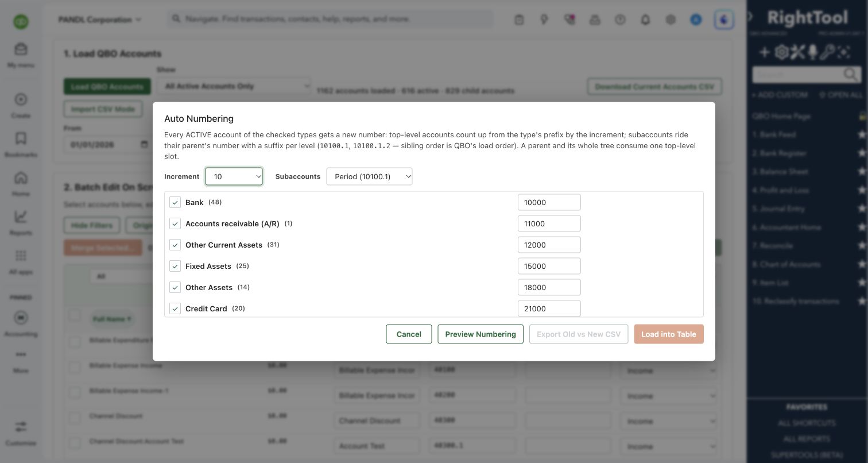This screenshot has width=868, height=463.
Task: Go to Home in the left sidebar
Action: [21, 183]
